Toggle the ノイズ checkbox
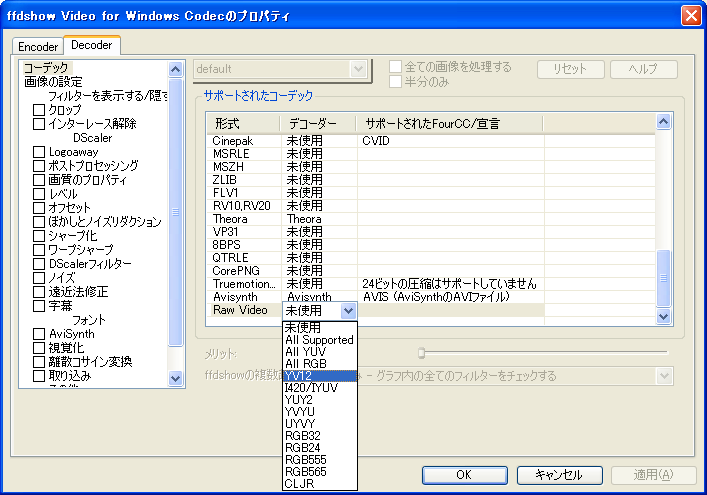Image resolution: width=707 pixels, height=495 pixels. pos(39,278)
